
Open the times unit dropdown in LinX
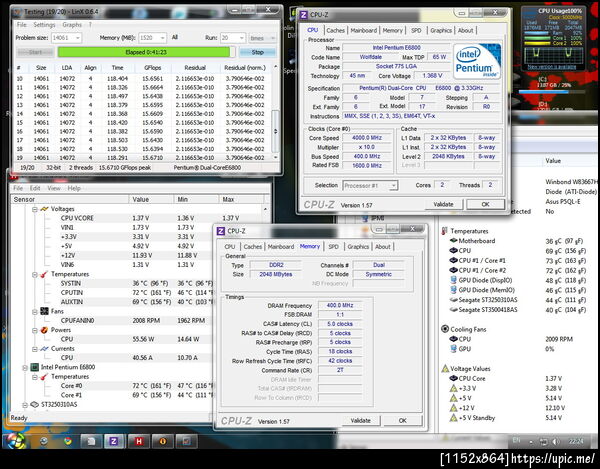tap(272, 38)
